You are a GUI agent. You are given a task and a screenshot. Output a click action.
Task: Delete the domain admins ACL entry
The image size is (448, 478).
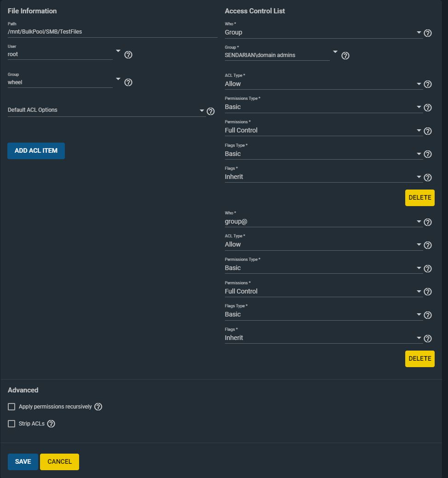419,197
